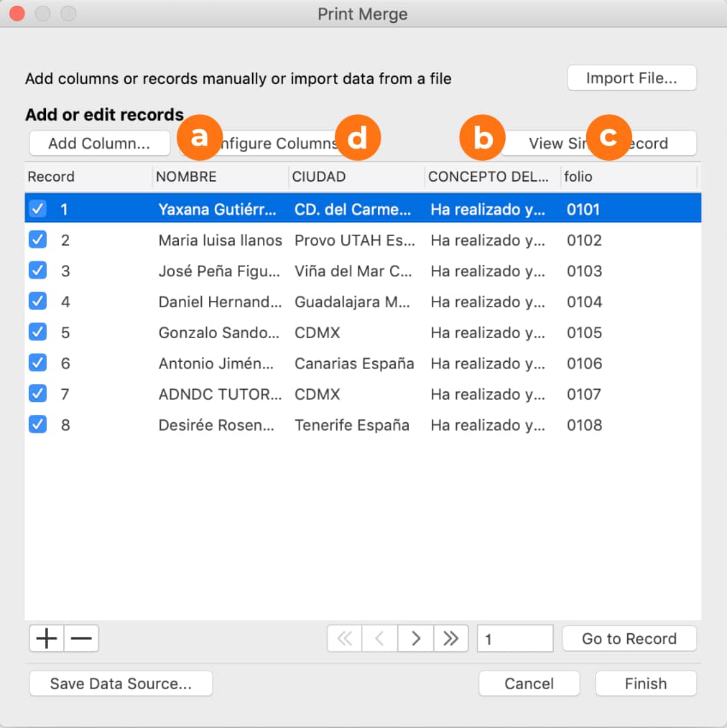Image resolution: width=727 pixels, height=728 pixels.
Task: Add a new record with plus button
Action: (47, 638)
